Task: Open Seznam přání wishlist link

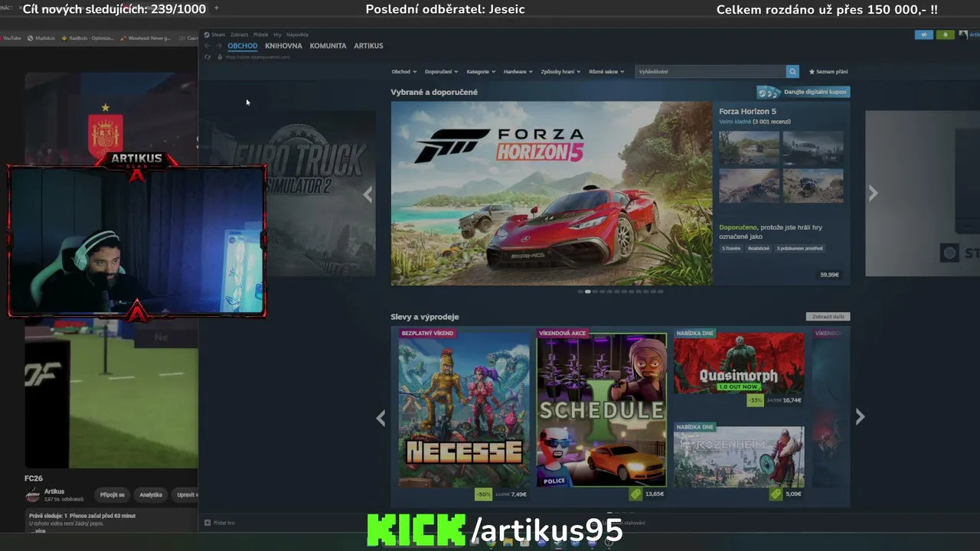Action: tap(828, 72)
